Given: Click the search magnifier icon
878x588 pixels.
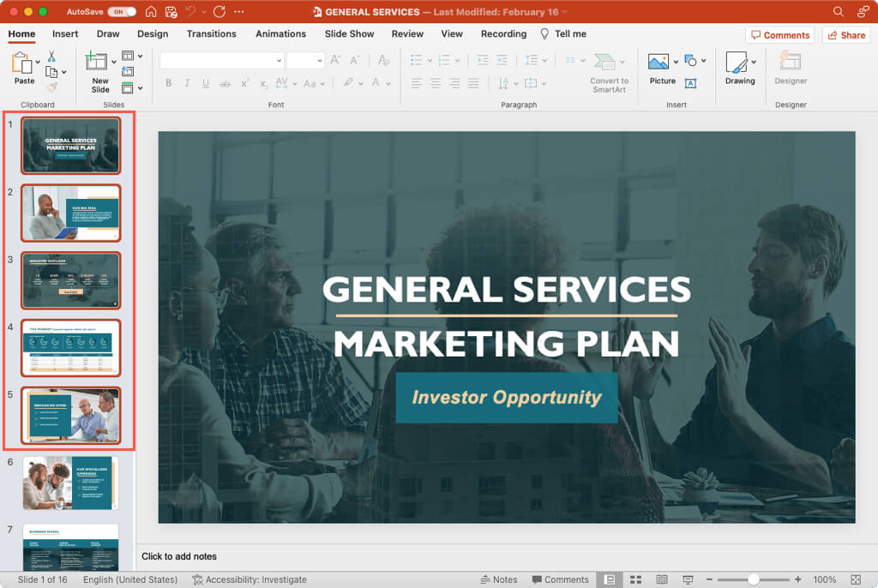Looking at the screenshot, I should click(839, 12).
